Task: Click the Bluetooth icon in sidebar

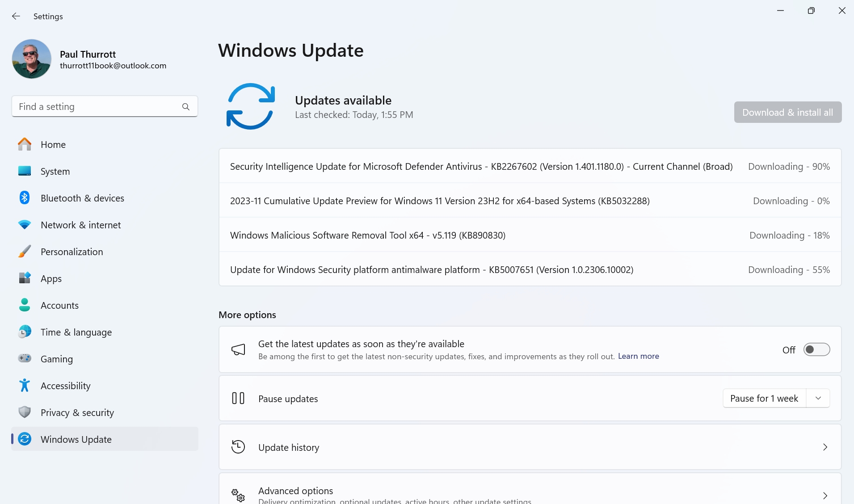Action: [x=25, y=197]
